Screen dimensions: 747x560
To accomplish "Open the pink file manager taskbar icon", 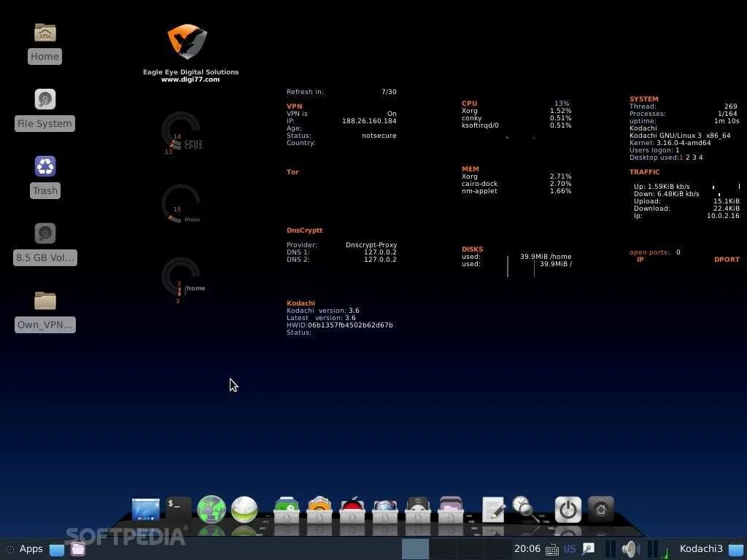I will click(x=77, y=549).
